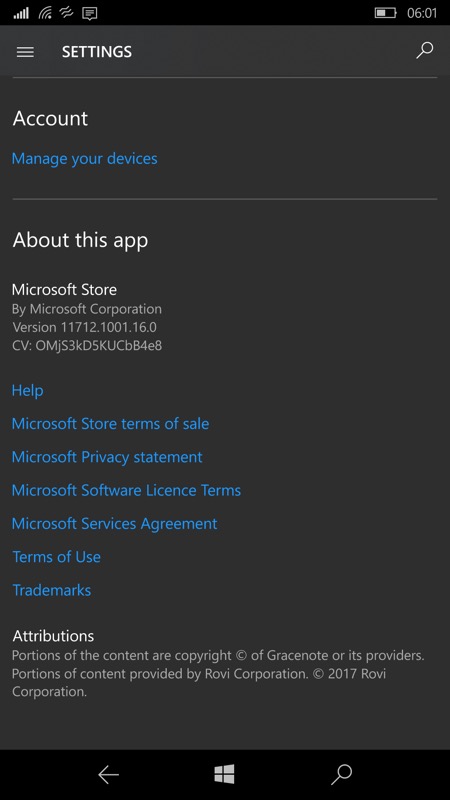Tap the Wi-Fi status icon

45,13
